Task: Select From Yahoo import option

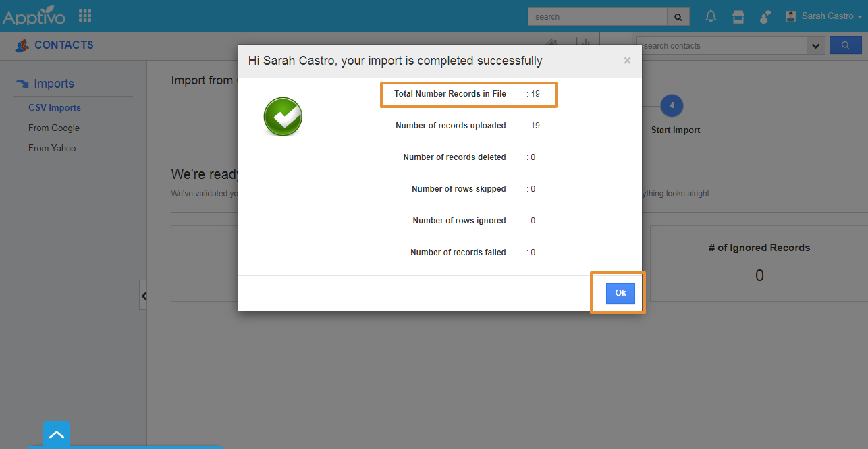Action: pyautogui.click(x=52, y=148)
